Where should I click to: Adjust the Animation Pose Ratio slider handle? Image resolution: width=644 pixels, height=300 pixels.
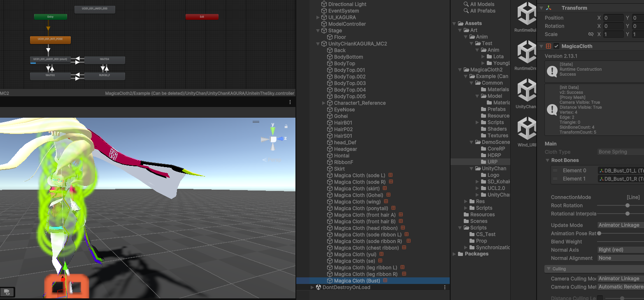599,233
